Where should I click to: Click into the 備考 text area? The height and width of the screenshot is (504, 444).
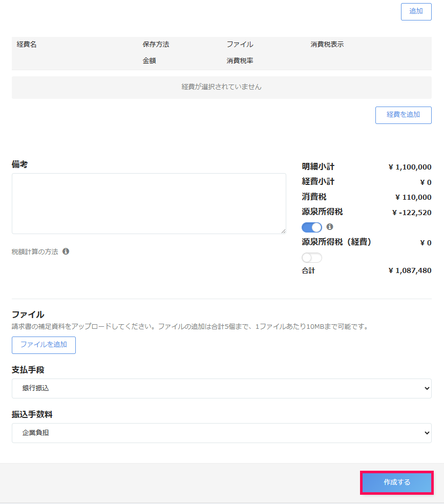pyautogui.click(x=149, y=203)
